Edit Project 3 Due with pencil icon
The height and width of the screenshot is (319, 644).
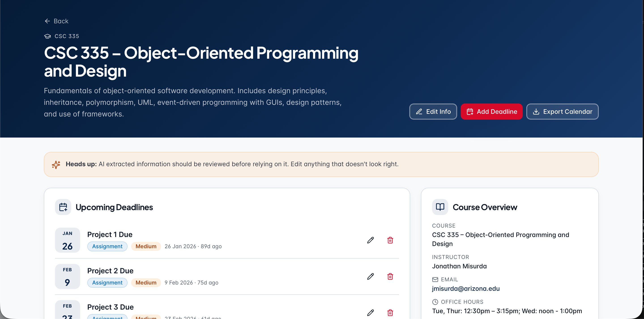point(371,313)
